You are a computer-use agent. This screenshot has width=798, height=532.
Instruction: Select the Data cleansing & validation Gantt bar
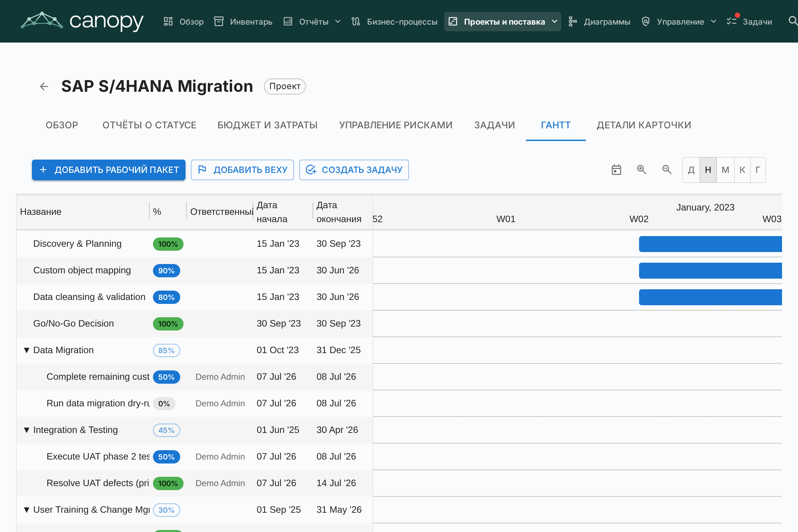(710, 297)
